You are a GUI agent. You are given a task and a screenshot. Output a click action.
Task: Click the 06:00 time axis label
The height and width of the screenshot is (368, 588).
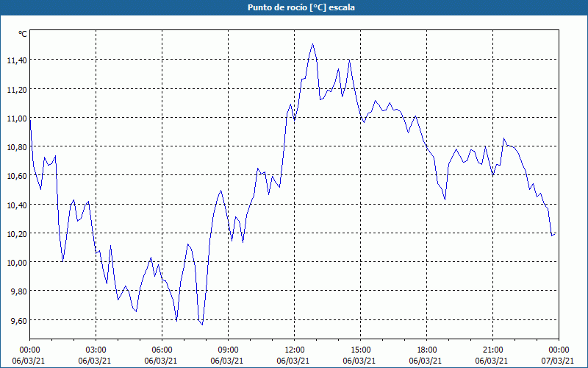click(x=162, y=350)
